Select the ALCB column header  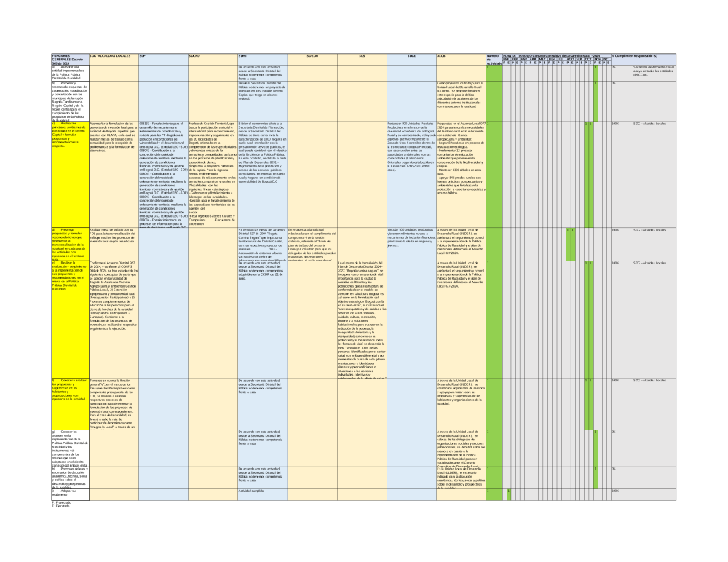[461, 58]
